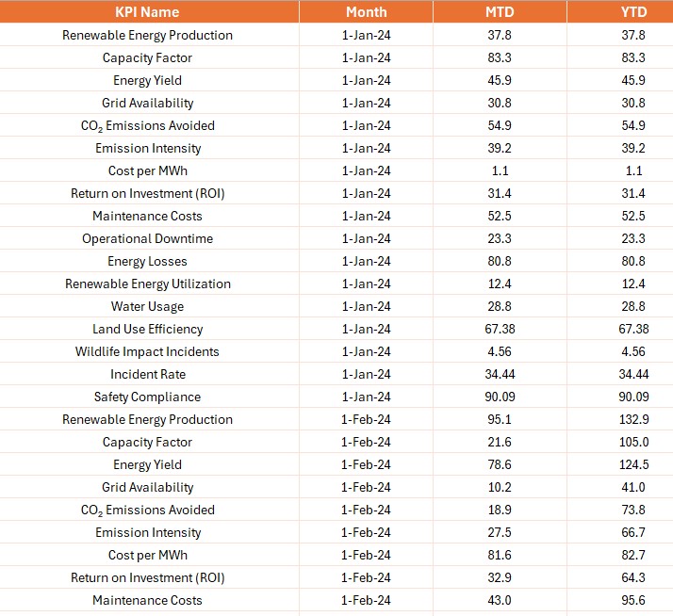Click the 1-Feb-24 date beside the 95.1 MTD value
Image resolution: width=673 pixels, height=616 pixels.
[x=366, y=419]
